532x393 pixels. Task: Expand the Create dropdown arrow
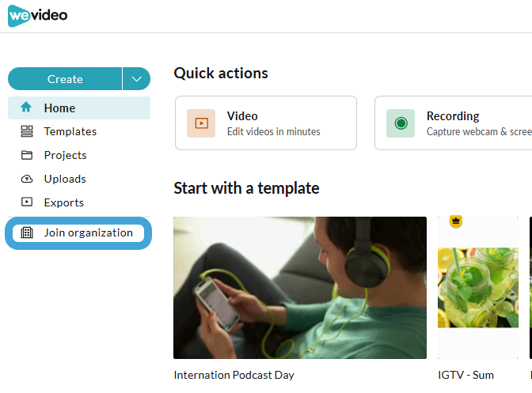[x=136, y=79]
